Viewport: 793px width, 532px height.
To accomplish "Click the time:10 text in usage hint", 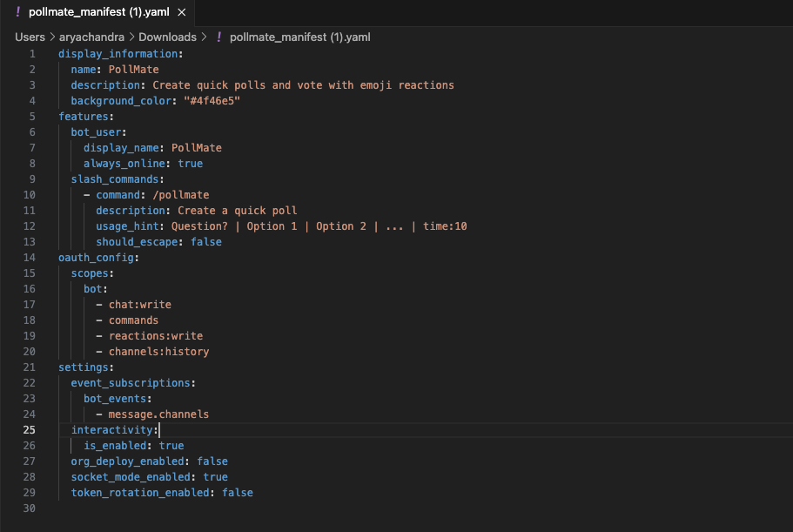I will [445, 226].
